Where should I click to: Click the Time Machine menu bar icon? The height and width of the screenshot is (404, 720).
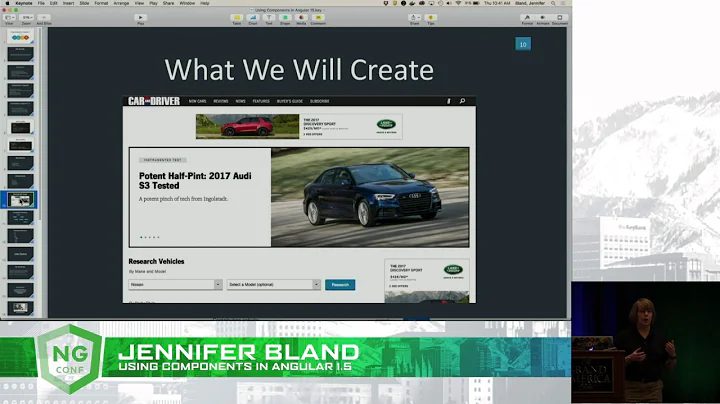[440, 3]
